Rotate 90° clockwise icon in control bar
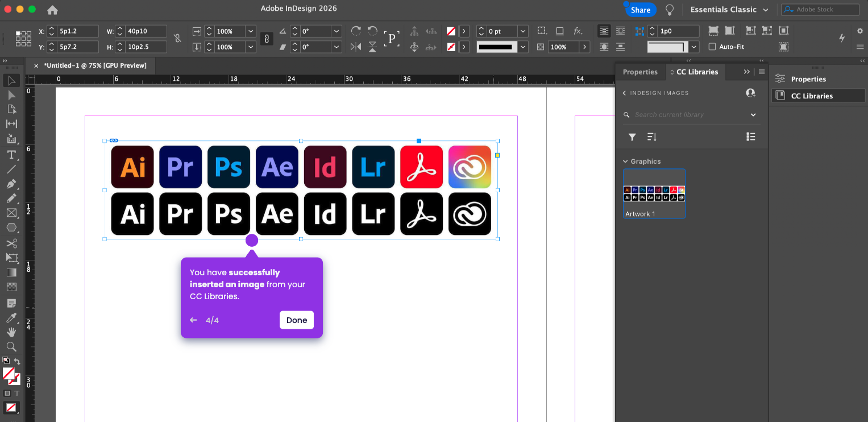The image size is (868, 422). [x=356, y=31]
